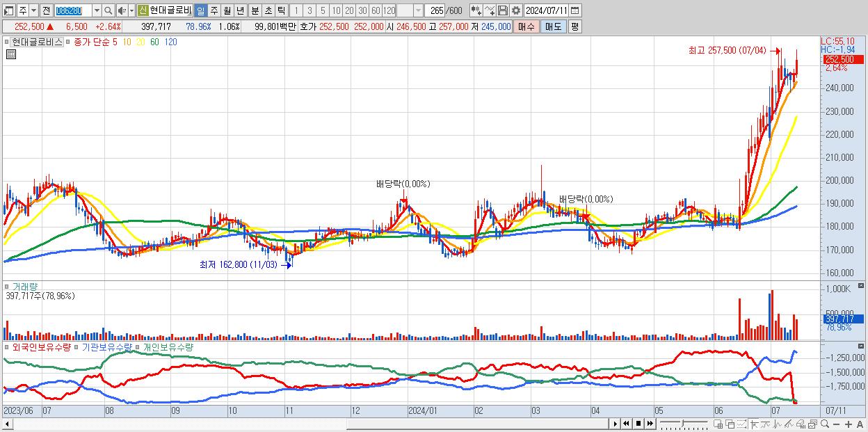Select the 년 yearly period tab

(240, 10)
